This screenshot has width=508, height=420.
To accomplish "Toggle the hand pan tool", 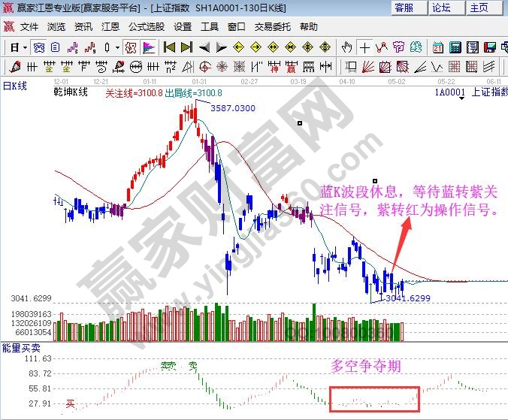I will click(347, 47).
